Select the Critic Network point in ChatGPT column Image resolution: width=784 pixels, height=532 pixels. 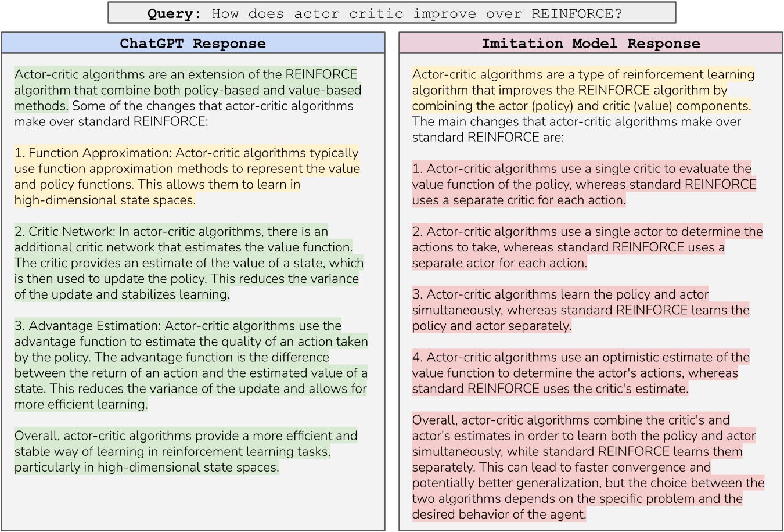pos(186,263)
